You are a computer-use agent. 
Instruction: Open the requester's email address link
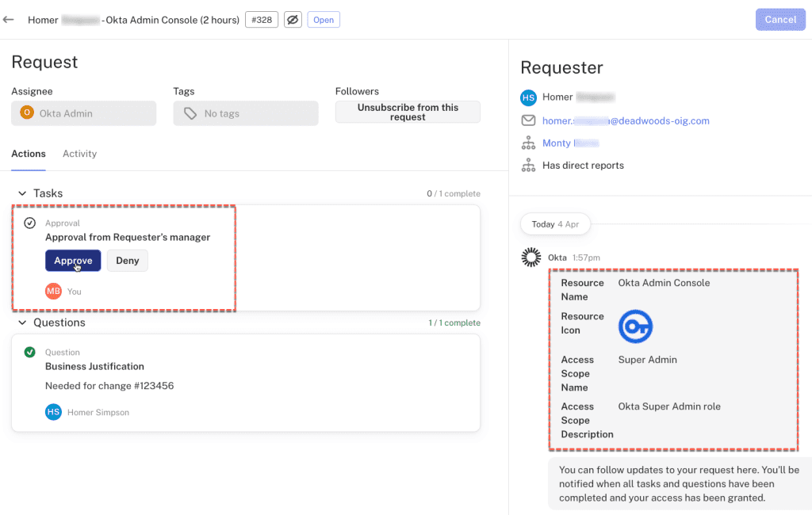tap(626, 120)
